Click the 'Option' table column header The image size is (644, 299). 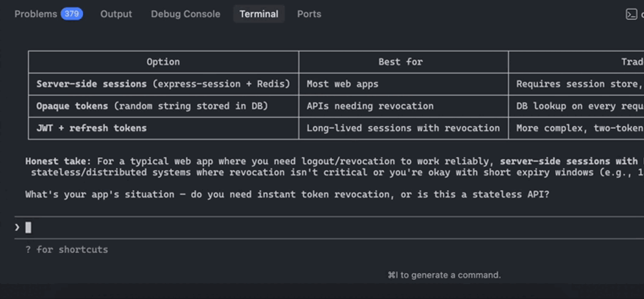163,62
